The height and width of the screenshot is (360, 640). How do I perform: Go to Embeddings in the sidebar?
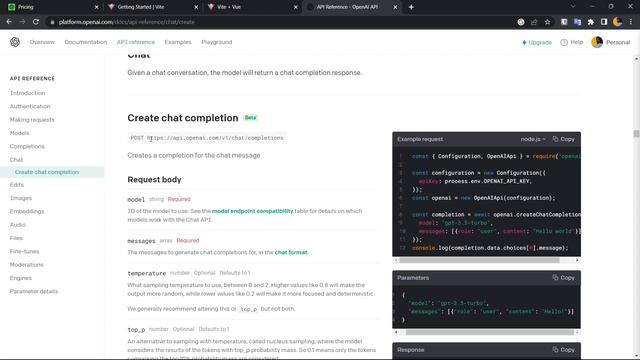(27, 211)
